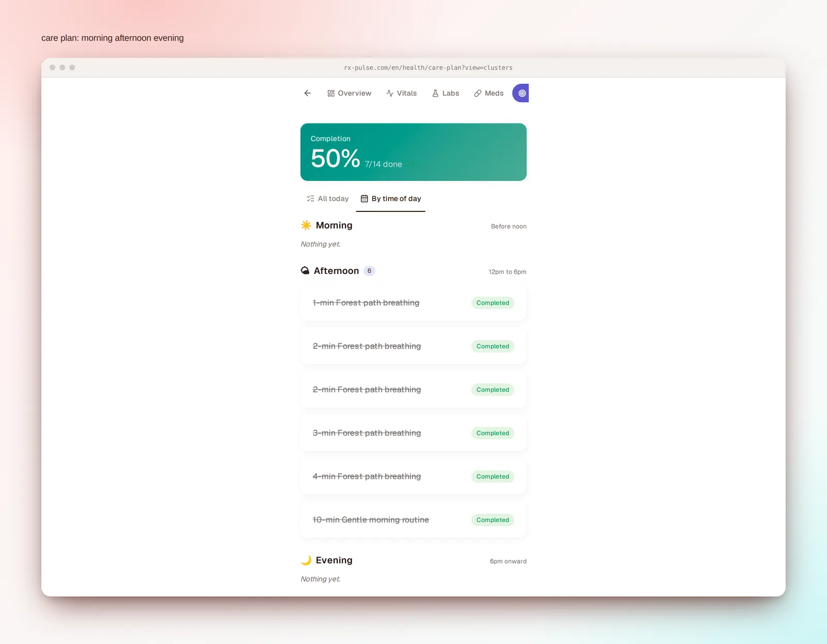Open the 3-min Forest path breathing task
Image resolution: width=827 pixels, height=644 pixels.
click(x=413, y=433)
